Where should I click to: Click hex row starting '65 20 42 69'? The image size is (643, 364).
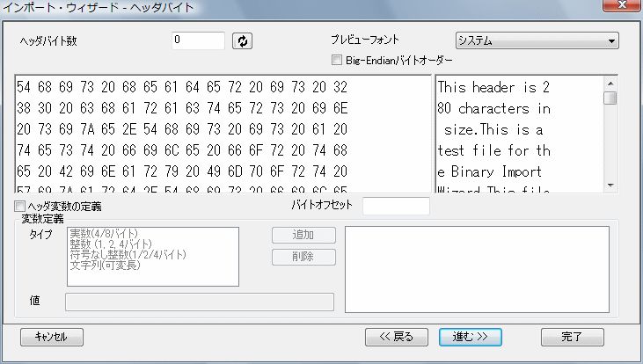click(x=182, y=171)
